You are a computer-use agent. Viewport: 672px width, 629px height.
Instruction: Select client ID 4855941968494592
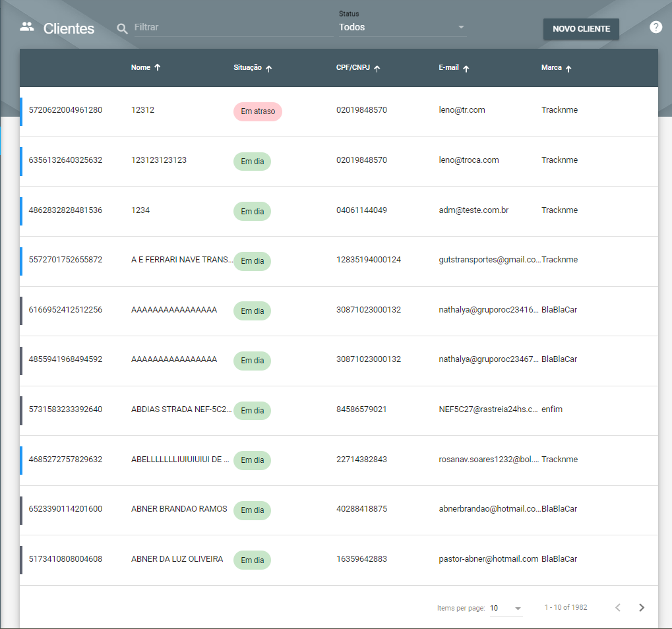coord(65,359)
